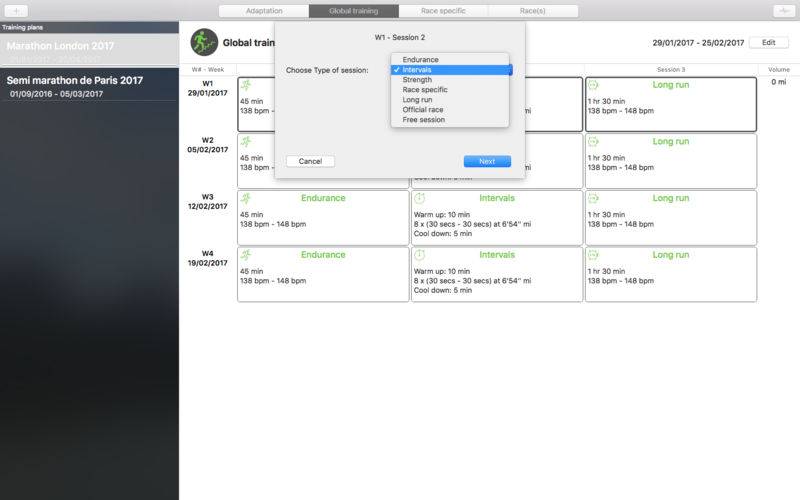800x500 pixels.
Task: Open the W3 Intervals session card
Action: [497, 218]
